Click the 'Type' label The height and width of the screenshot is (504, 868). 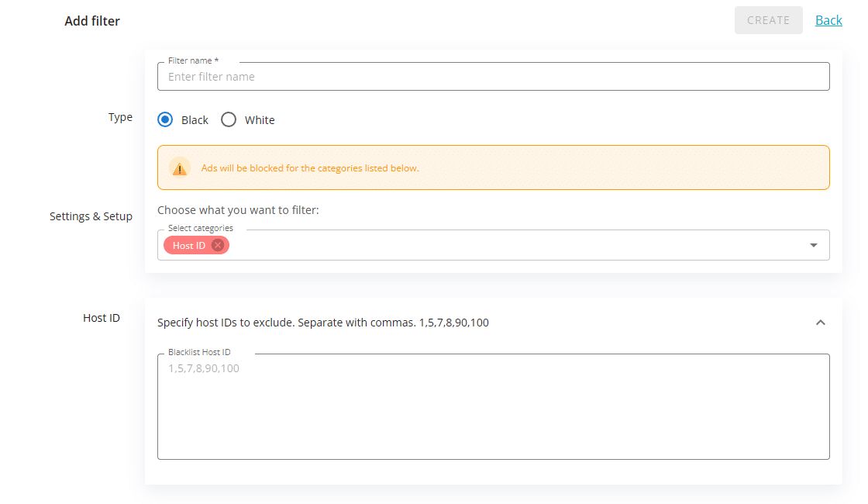click(120, 117)
